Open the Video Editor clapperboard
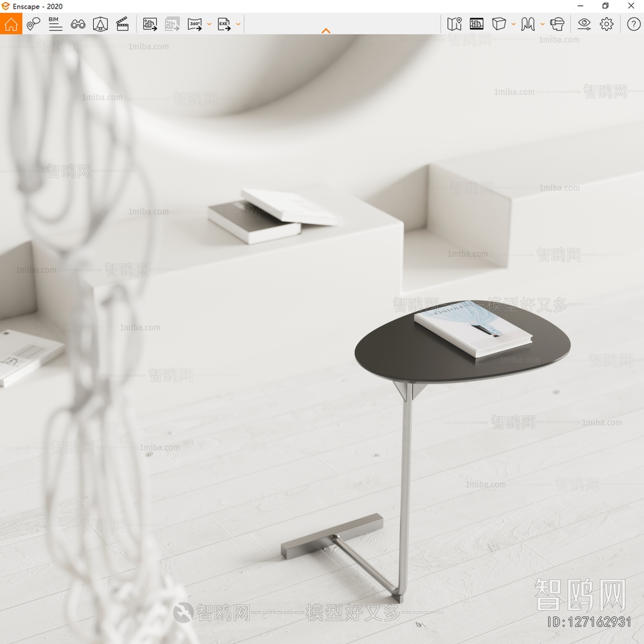This screenshot has height=644, width=644. click(x=122, y=24)
